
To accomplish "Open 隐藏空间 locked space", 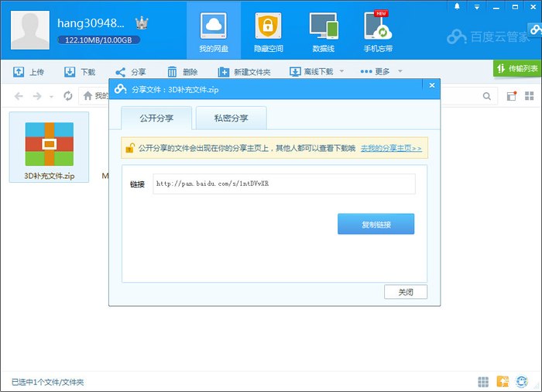I will (269, 31).
